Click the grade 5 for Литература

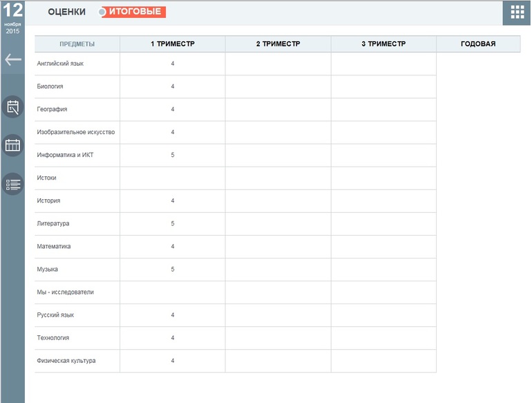tap(173, 224)
